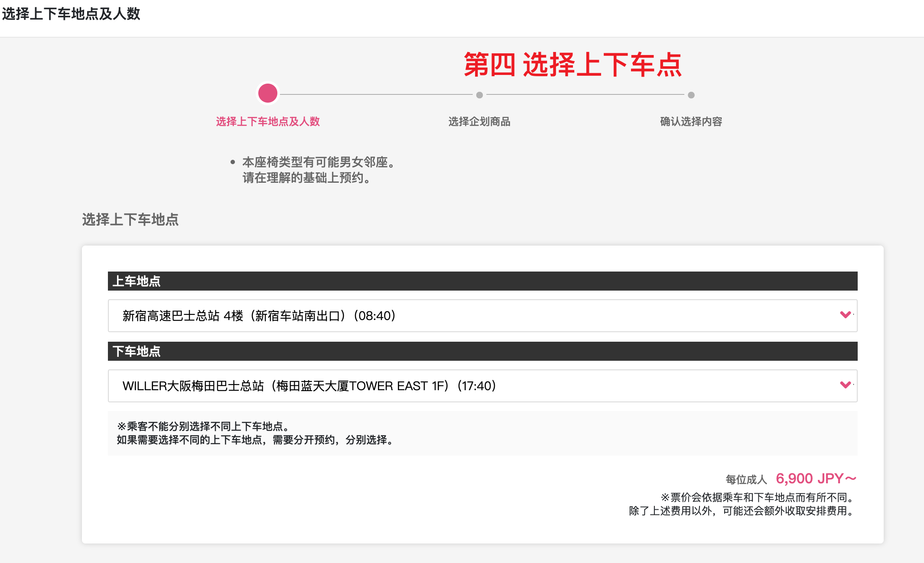Select the 确认选择内容 step label
The image size is (924, 563).
691,122
